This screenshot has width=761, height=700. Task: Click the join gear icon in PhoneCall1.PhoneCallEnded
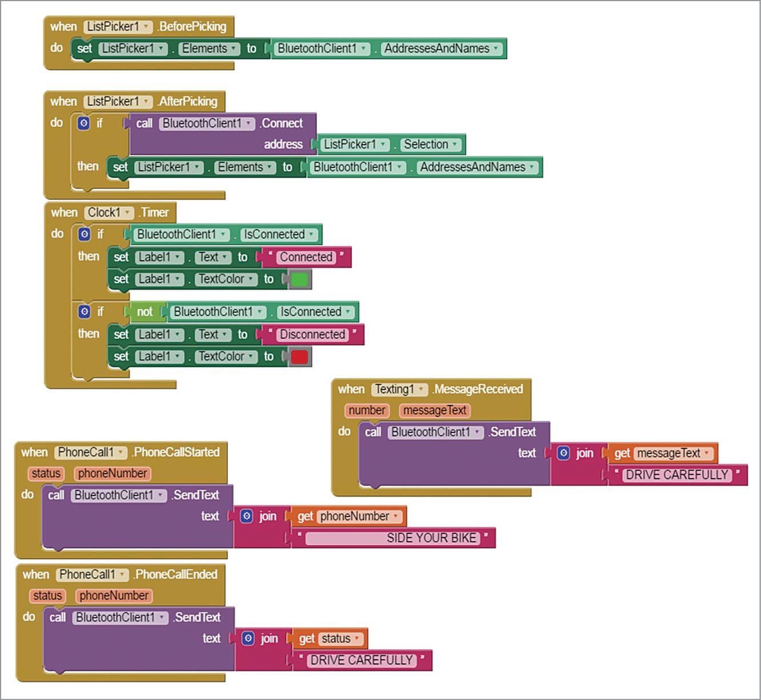coord(248,638)
